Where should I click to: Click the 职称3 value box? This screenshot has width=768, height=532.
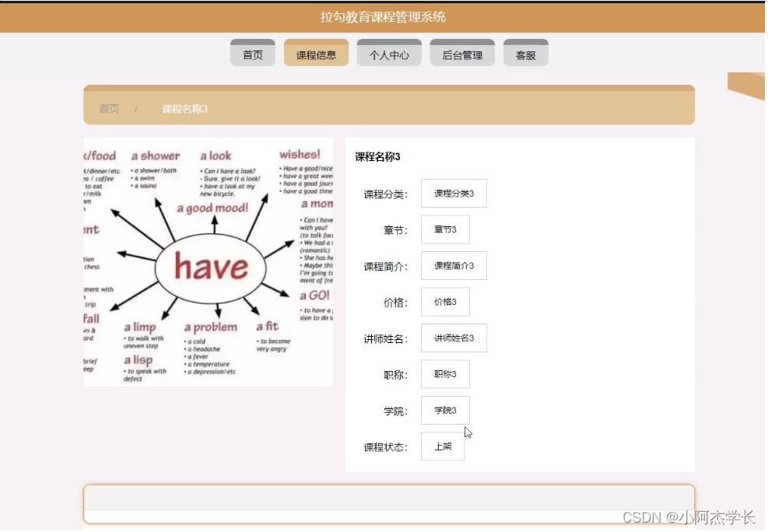coord(445,374)
